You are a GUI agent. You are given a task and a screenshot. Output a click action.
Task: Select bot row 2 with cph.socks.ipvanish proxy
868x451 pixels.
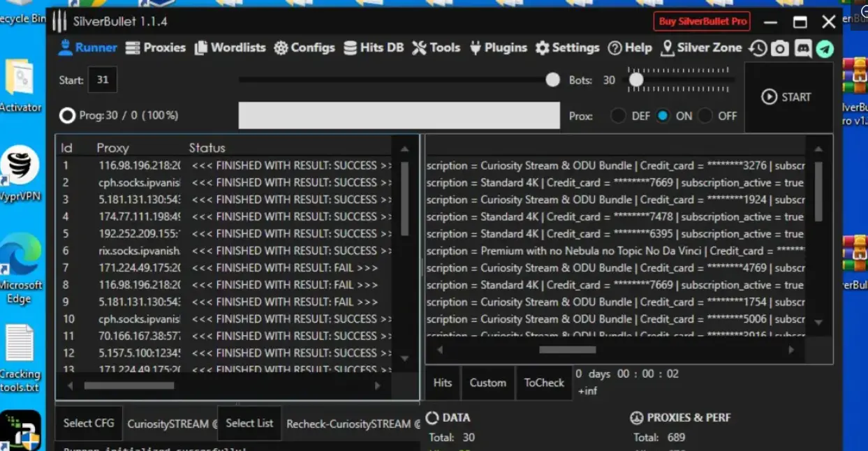[x=225, y=182]
